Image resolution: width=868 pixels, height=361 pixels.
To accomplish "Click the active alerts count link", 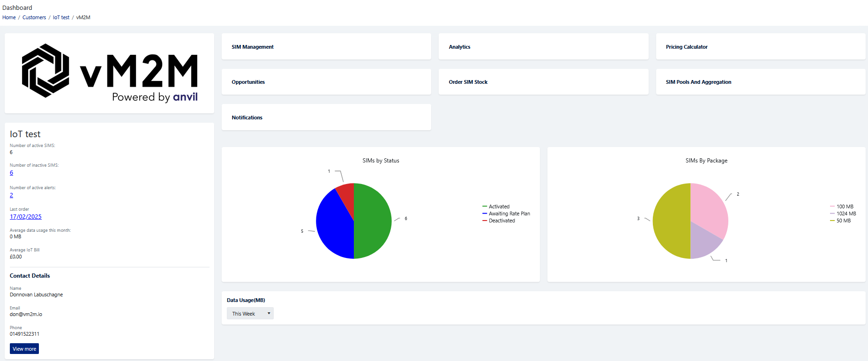I will coord(11,195).
